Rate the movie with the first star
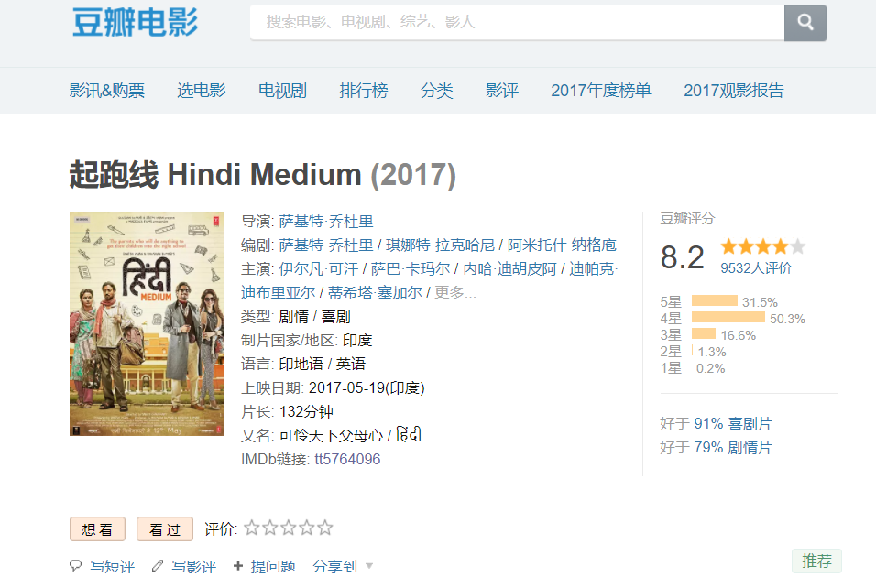This screenshot has width=876, height=588. point(252,528)
